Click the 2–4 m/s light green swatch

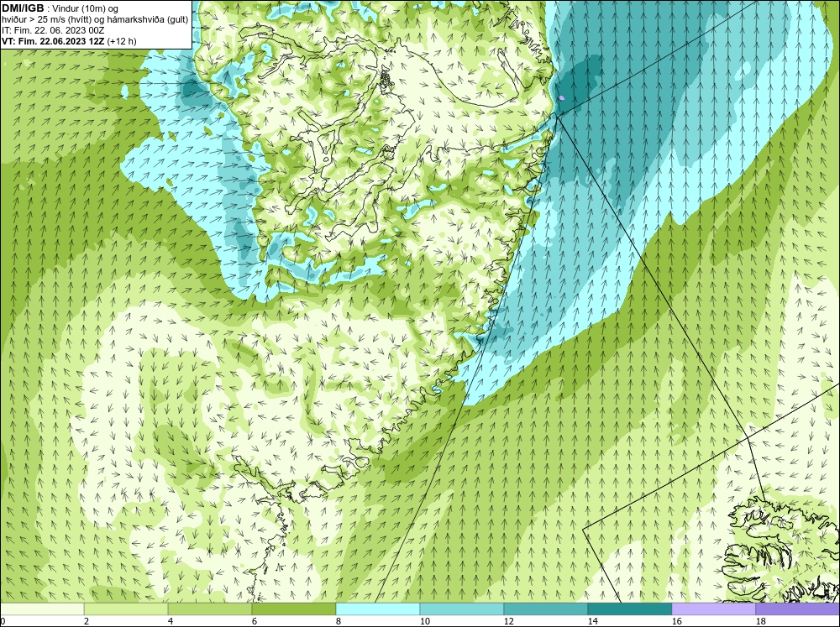click(126, 609)
